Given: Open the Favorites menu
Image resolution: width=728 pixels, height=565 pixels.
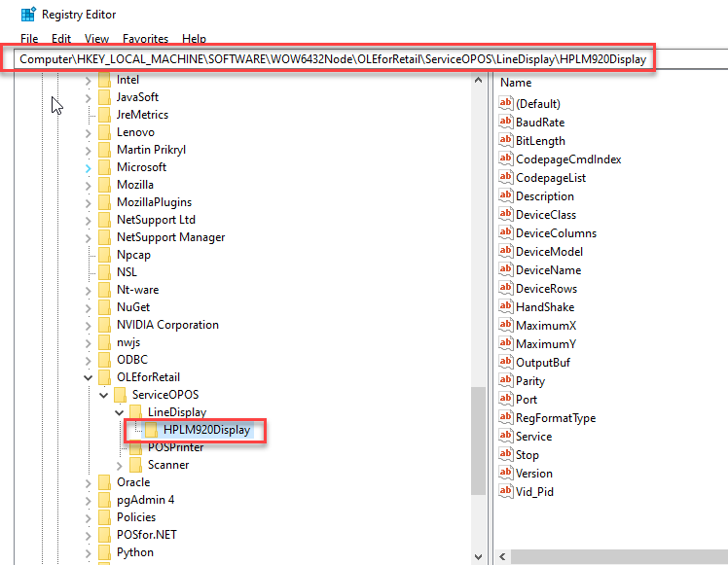Looking at the screenshot, I should 144,39.
